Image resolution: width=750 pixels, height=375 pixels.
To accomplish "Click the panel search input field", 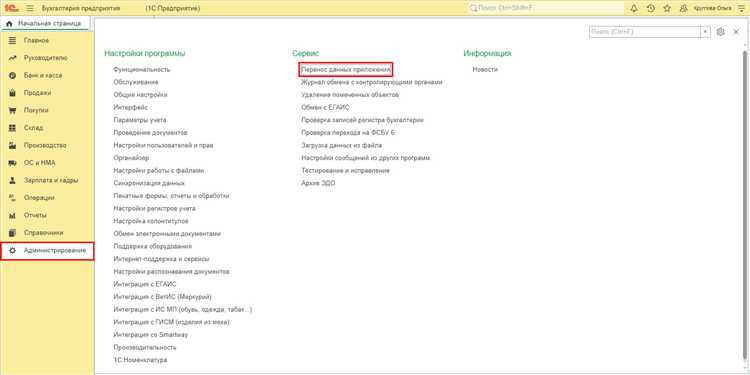I will point(645,32).
